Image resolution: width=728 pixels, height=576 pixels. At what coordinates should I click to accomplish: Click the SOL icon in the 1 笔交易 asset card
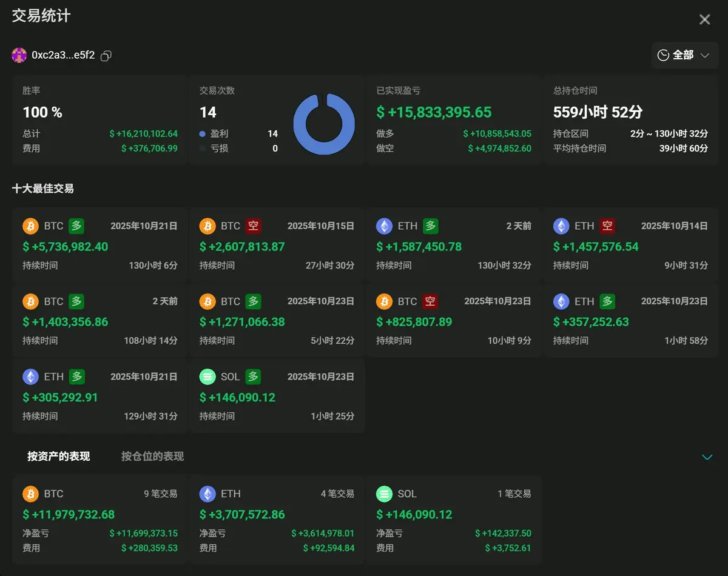[x=384, y=494]
